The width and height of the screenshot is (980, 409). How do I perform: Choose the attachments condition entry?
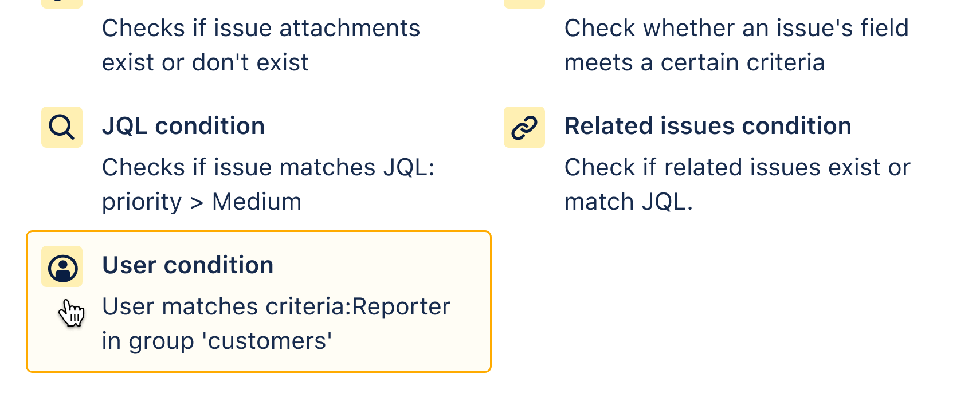[x=261, y=45]
